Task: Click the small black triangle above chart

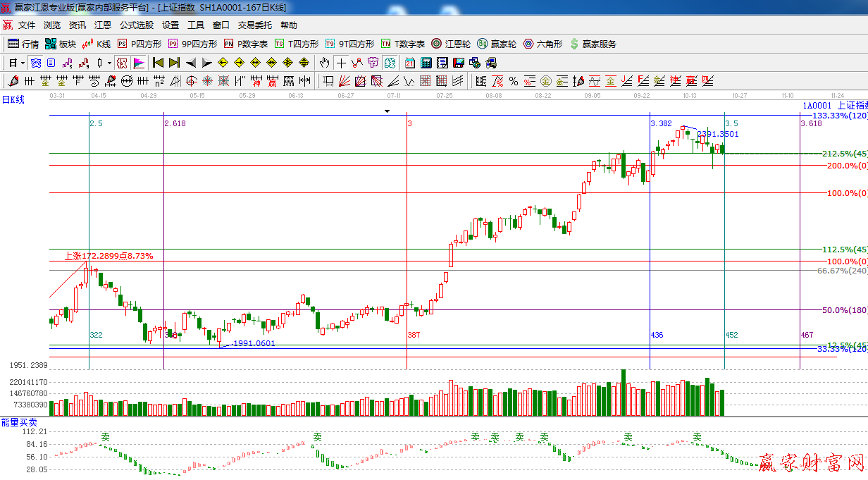Action: [387, 111]
